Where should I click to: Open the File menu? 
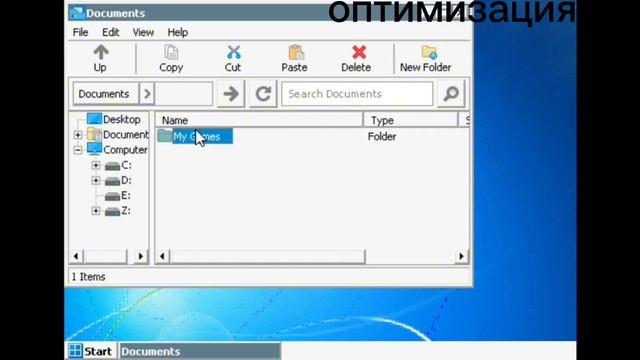pos(80,32)
